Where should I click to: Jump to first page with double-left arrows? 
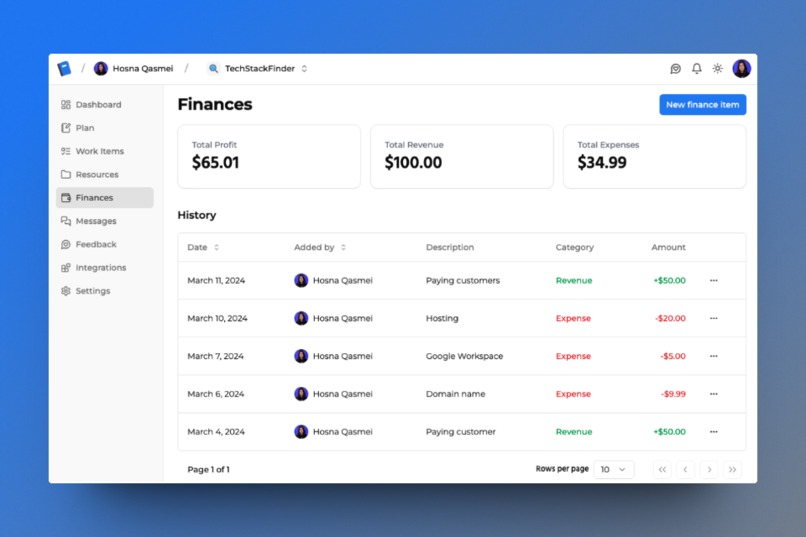[662, 470]
